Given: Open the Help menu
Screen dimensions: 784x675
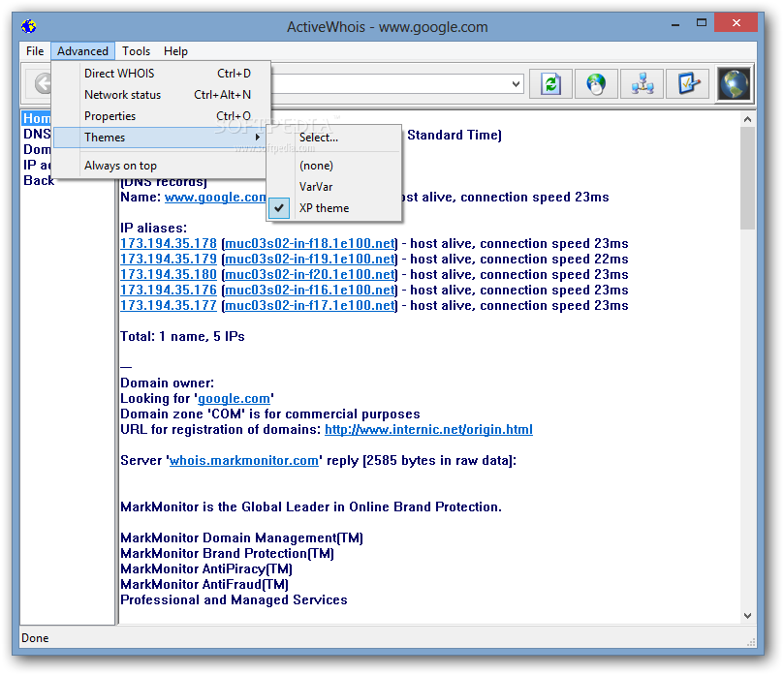Looking at the screenshot, I should pyautogui.click(x=175, y=51).
